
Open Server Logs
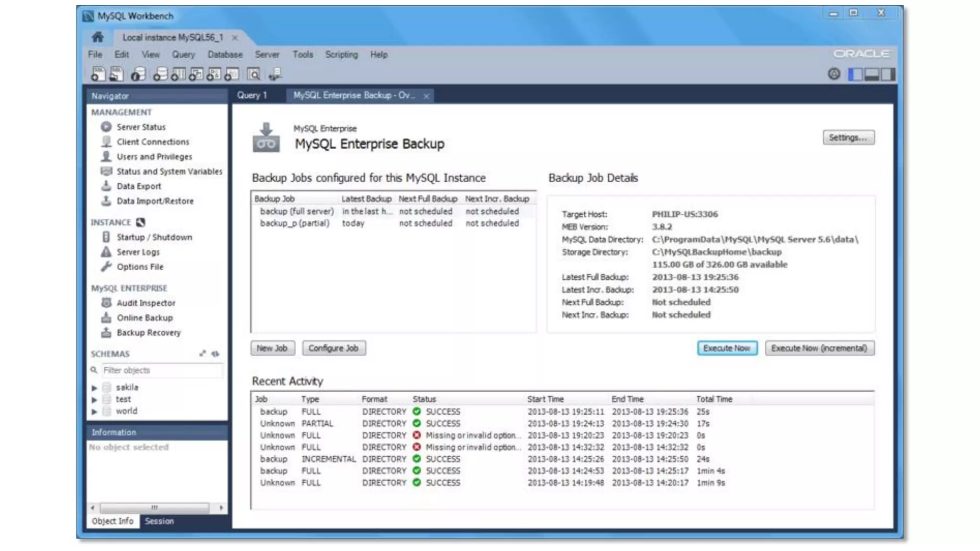138,253
